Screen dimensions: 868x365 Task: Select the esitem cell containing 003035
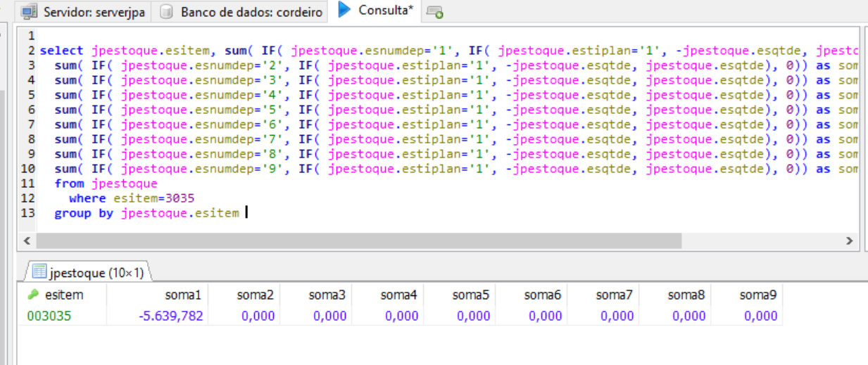(x=49, y=316)
